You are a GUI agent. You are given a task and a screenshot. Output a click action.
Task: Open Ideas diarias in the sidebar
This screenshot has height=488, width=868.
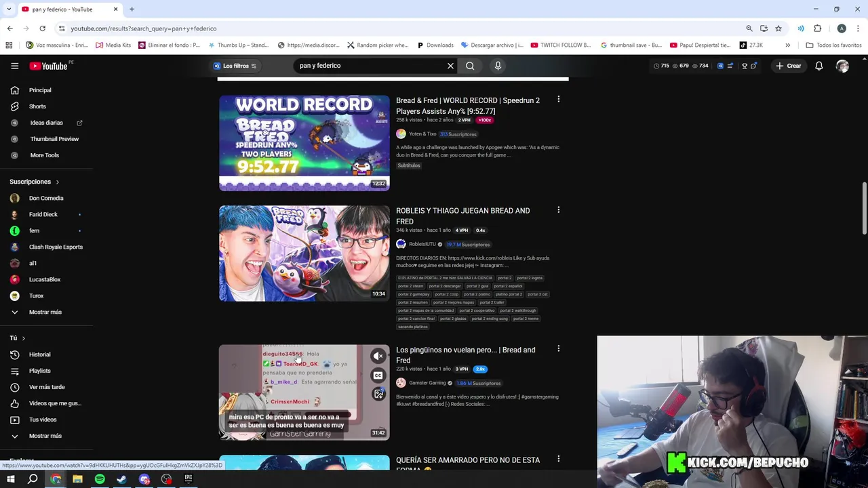(x=46, y=123)
